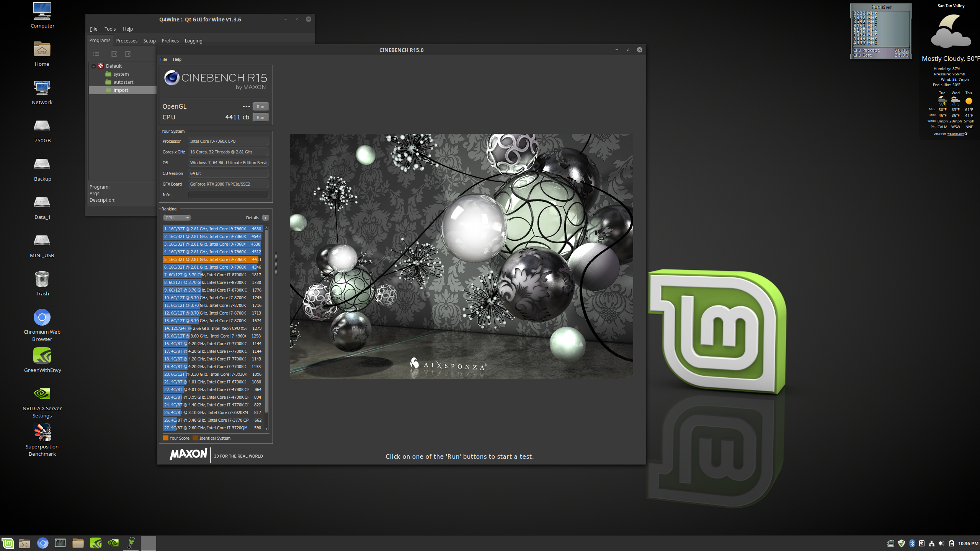The height and width of the screenshot is (551, 980).
Task: Click the Q4Wine list view toolbar icon
Action: click(96, 54)
